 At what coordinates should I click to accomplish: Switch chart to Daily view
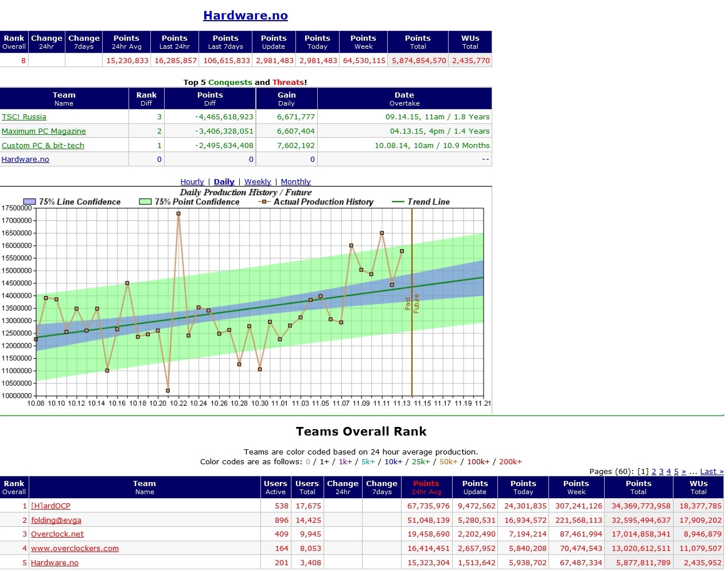click(x=224, y=181)
